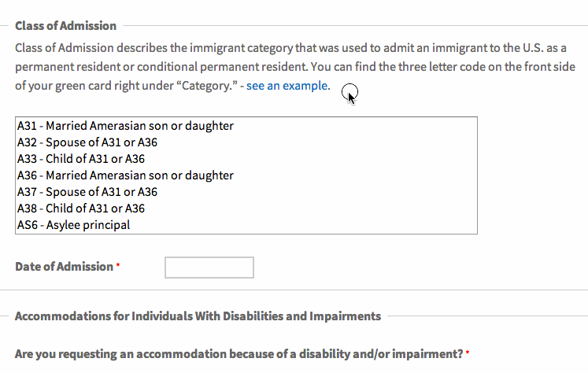The width and height of the screenshot is (588, 373).
Task: Click the accommodation request question label
Action: click(239, 354)
